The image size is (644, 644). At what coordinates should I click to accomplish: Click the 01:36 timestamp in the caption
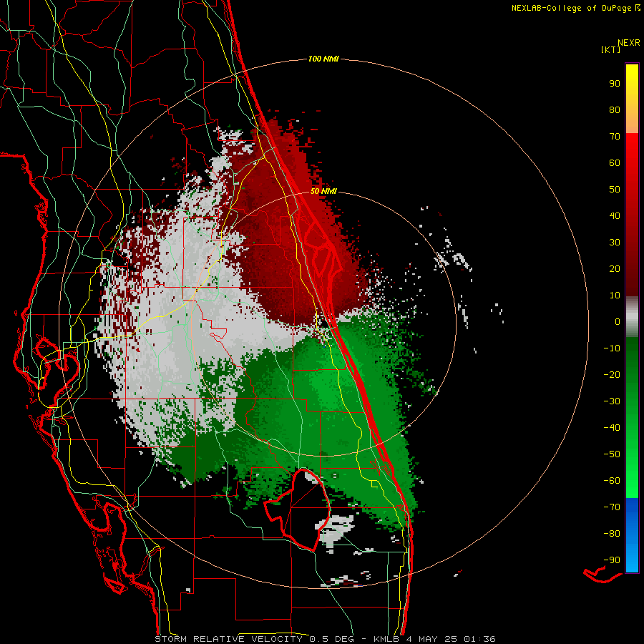click(479, 639)
